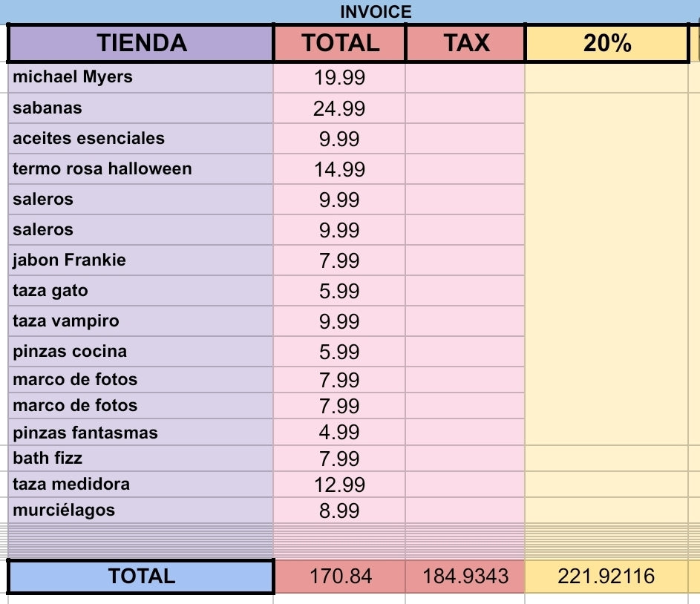Click the taza gato price 5.99
The image size is (700, 604).
click(x=339, y=292)
